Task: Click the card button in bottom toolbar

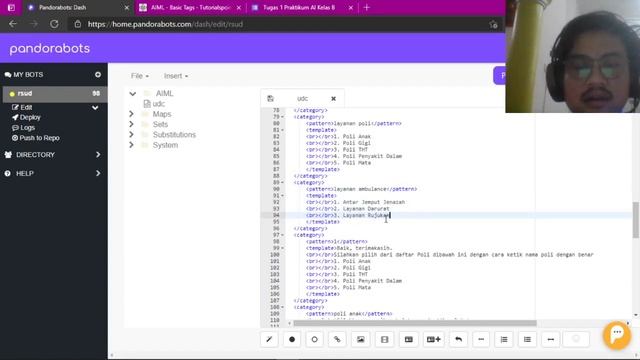Action: tap(409, 339)
